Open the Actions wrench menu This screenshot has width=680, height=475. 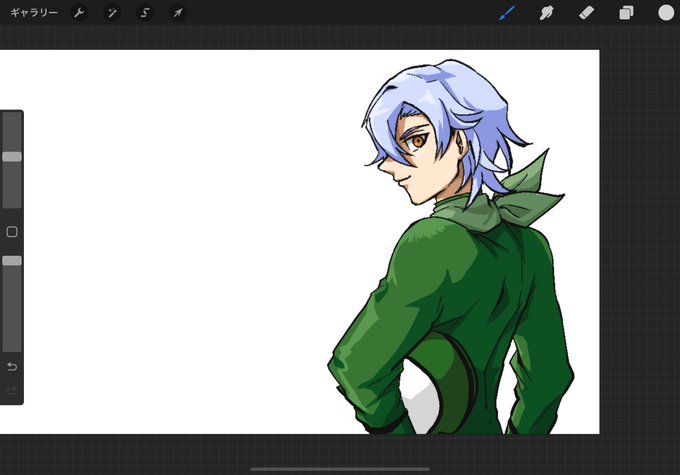(x=79, y=13)
